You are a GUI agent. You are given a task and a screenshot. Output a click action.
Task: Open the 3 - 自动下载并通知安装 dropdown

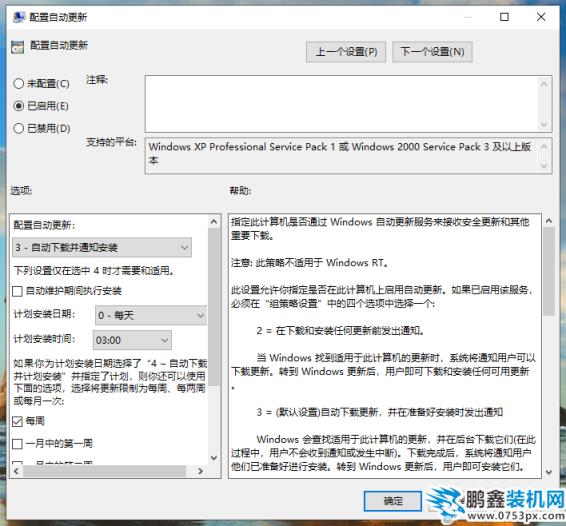[102, 247]
